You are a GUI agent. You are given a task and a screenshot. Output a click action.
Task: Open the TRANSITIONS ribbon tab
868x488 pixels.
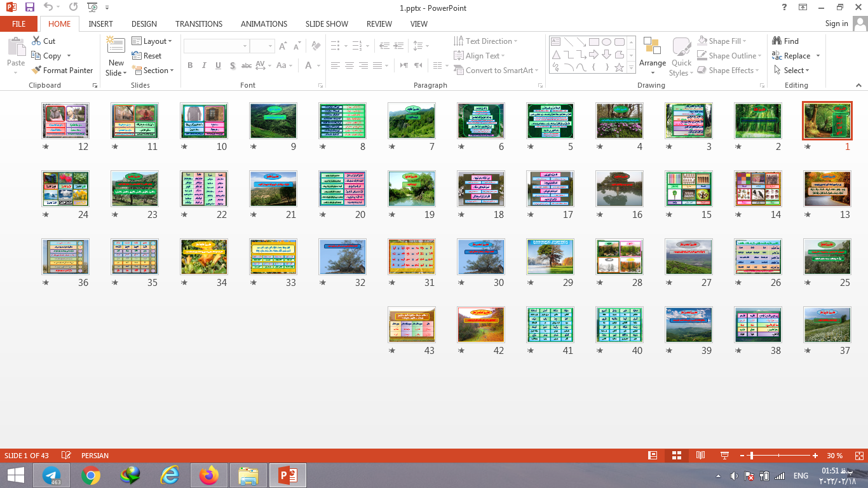pos(199,24)
